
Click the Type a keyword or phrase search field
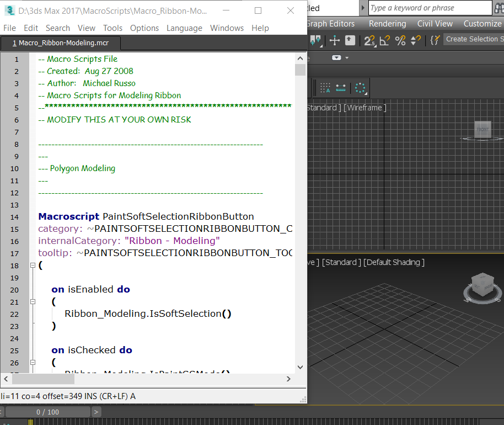pos(429,8)
